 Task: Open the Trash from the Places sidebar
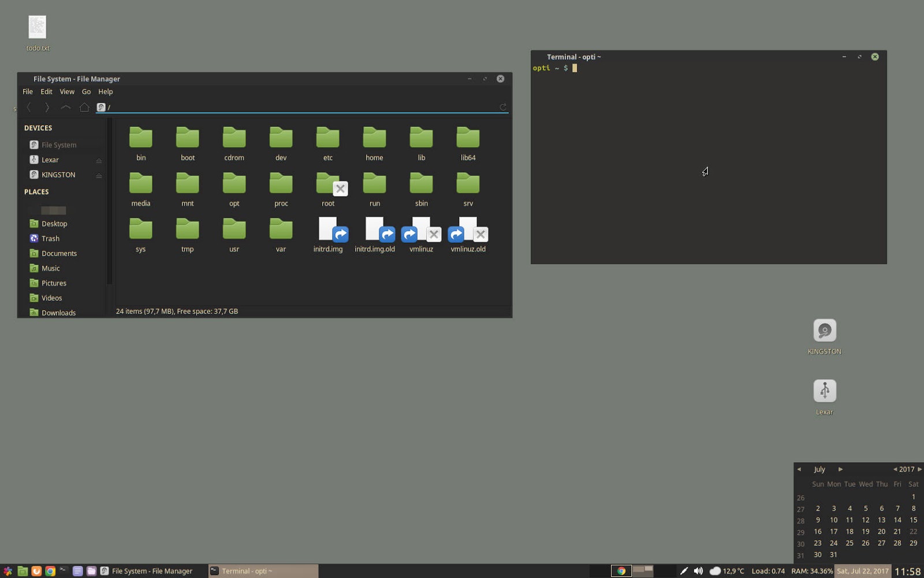(51, 238)
